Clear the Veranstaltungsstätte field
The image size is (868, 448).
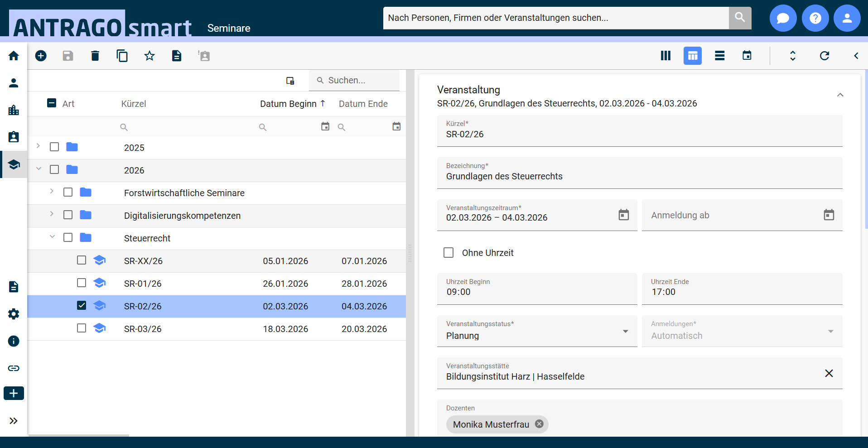(x=829, y=373)
